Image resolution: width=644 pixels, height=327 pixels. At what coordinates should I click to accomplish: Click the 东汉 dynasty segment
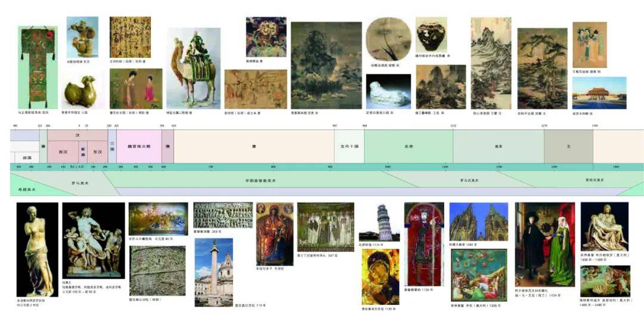pyautogui.click(x=98, y=152)
